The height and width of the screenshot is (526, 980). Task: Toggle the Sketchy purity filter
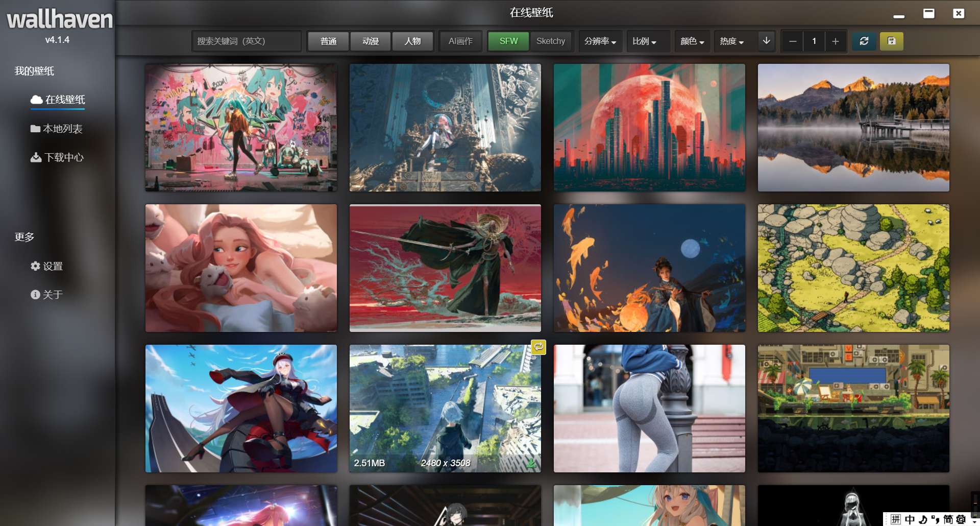pos(551,41)
